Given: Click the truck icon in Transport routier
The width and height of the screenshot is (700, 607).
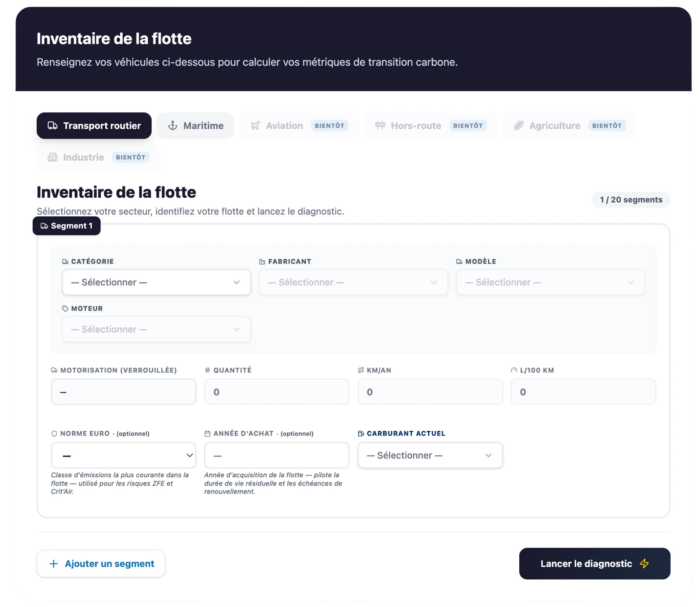Looking at the screenshot, I should 53,126.
